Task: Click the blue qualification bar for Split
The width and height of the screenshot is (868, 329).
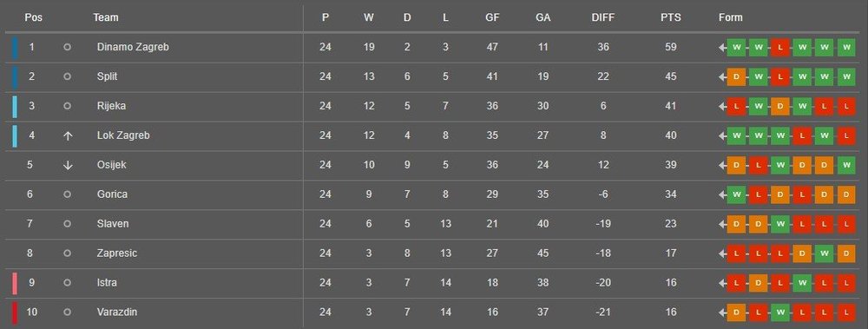Action: pos(15,76)
